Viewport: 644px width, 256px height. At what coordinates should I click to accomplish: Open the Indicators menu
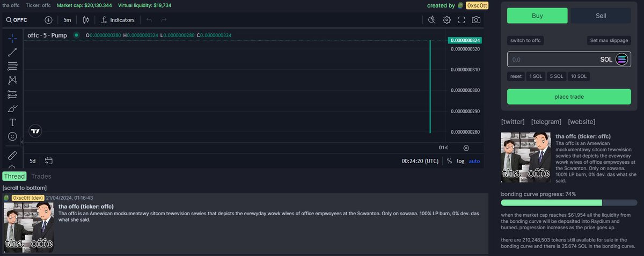[x=118, y=20]
